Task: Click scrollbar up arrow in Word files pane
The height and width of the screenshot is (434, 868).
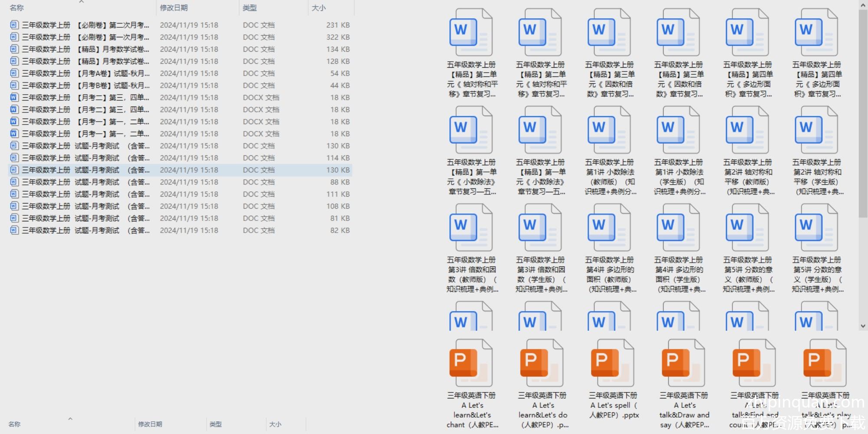Action: [x=863, y=5]
